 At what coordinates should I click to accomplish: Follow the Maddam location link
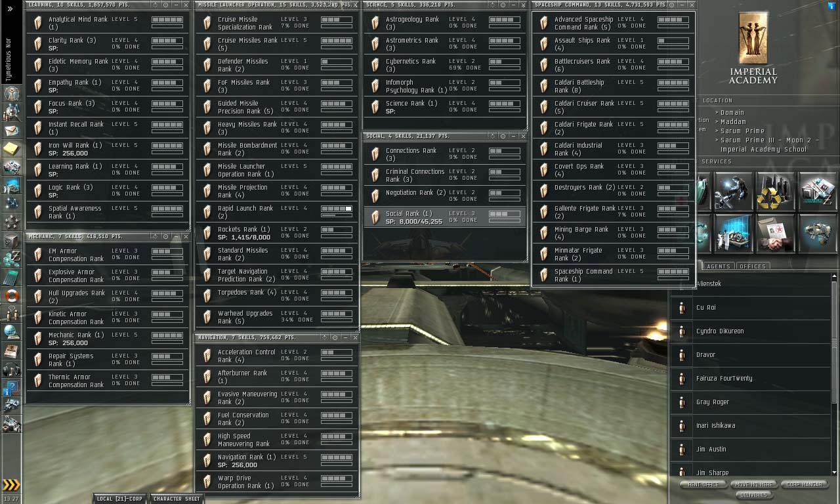733,122
